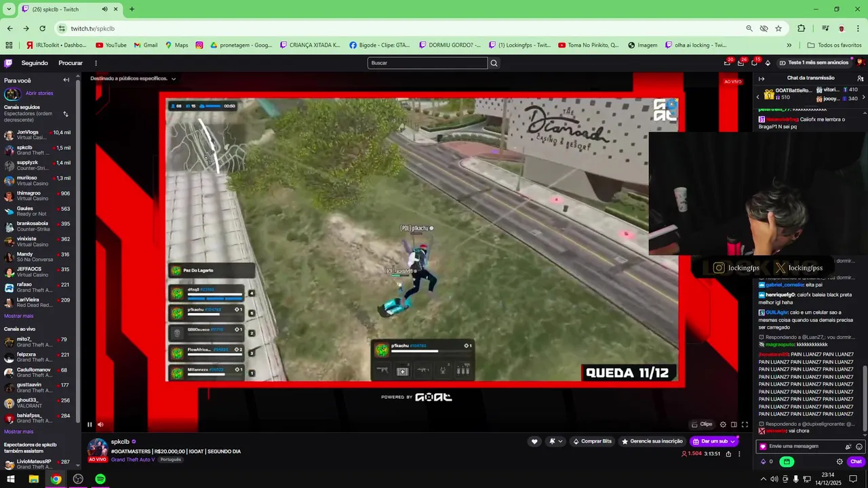Open Gaules channel in sidebar
This screenshot has height=488, width=868.
[x=37, y=211]
